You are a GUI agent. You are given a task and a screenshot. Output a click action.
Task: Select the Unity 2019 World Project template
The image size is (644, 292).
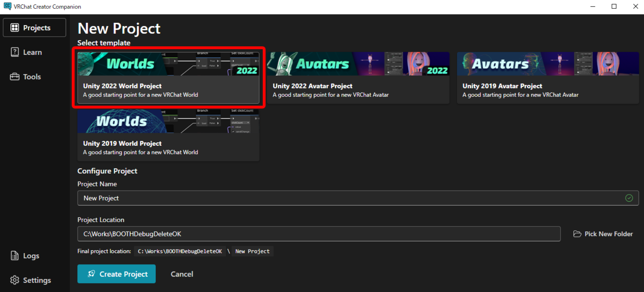pos(168,135)
